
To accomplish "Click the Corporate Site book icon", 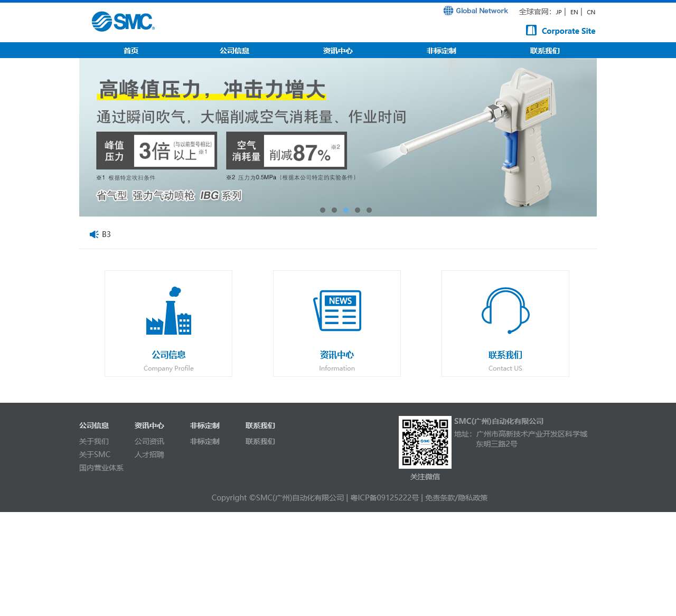I will [x=531, y=31].
